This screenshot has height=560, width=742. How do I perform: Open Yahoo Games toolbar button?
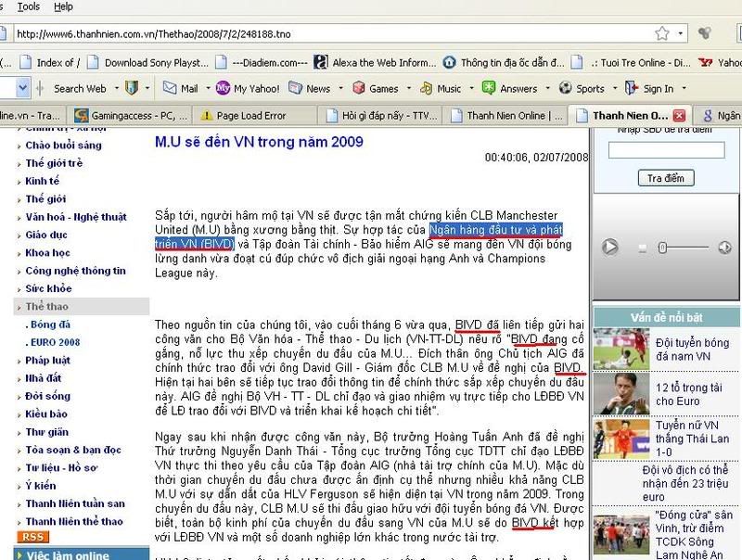376,88
